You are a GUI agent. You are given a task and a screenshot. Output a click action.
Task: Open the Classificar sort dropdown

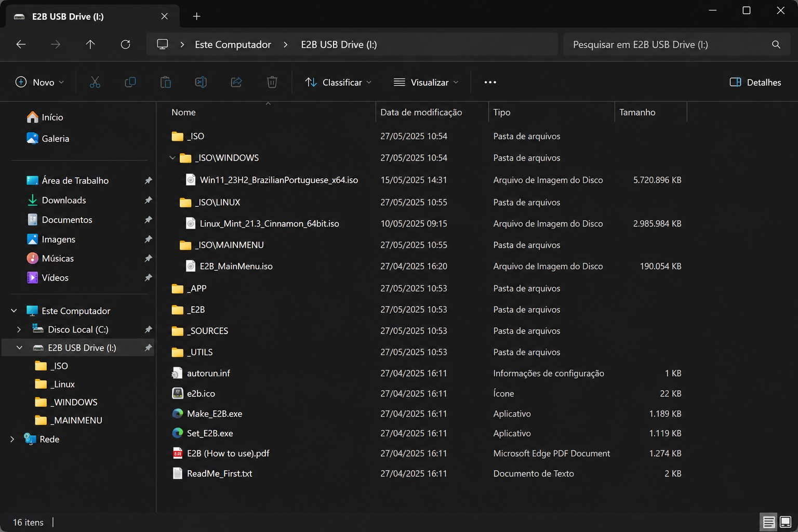click(x=338, y=82)
